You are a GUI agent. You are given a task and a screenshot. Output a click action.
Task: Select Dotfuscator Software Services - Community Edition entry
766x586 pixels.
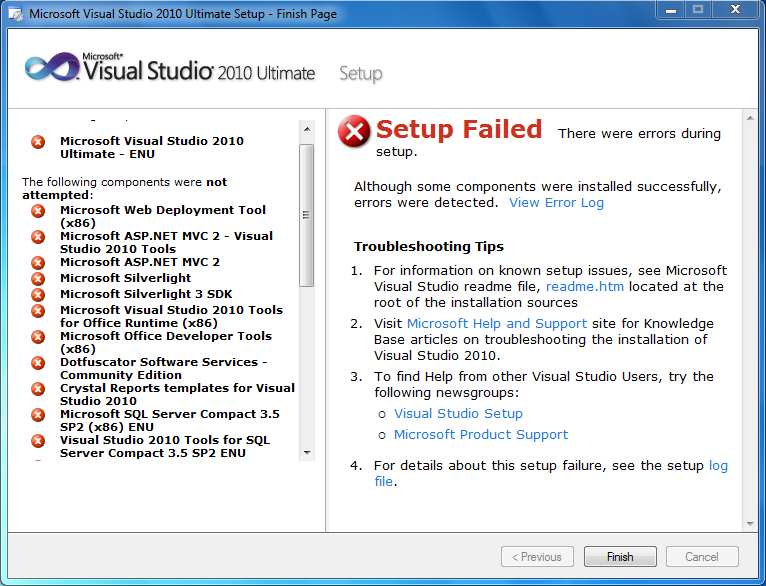click(x=164, y=368)
